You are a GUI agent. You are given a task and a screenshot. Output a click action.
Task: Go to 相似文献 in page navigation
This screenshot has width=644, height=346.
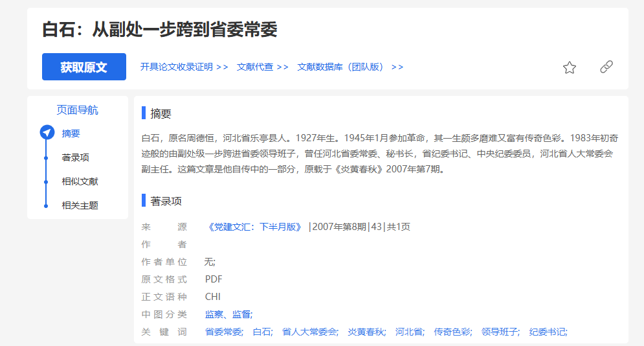pos(80,181)
